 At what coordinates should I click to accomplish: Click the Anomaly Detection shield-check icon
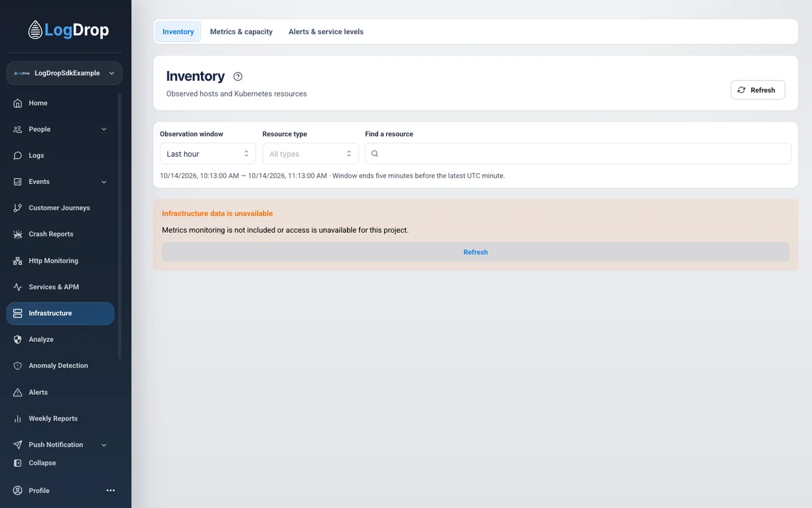coord(18,366)
